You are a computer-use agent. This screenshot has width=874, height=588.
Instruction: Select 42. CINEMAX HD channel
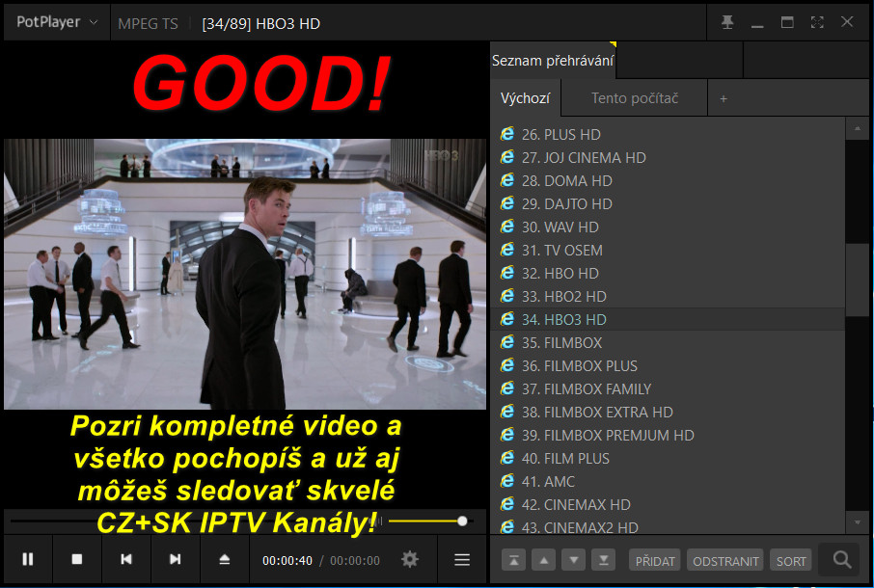coord(668,504)
